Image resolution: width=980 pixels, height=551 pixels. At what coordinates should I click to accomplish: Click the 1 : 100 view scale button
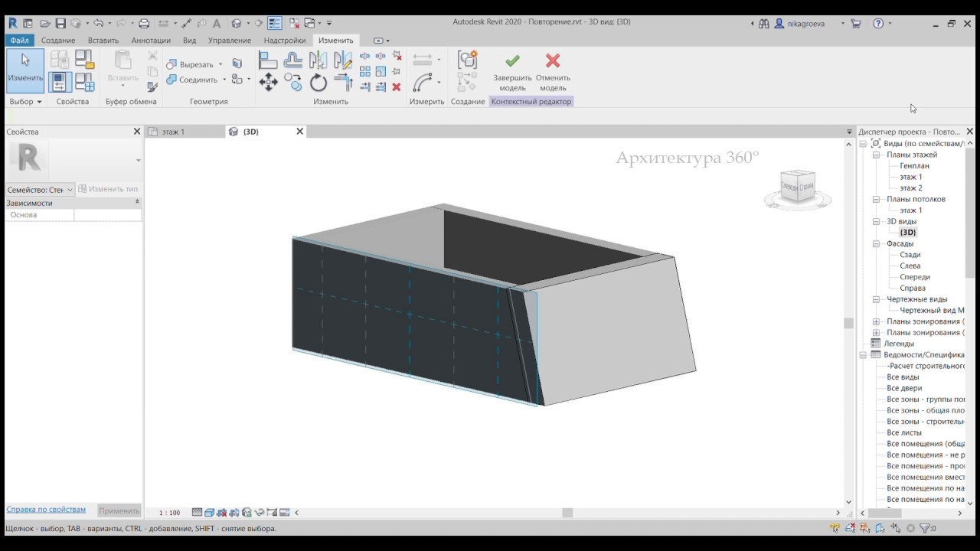point(169,513)
